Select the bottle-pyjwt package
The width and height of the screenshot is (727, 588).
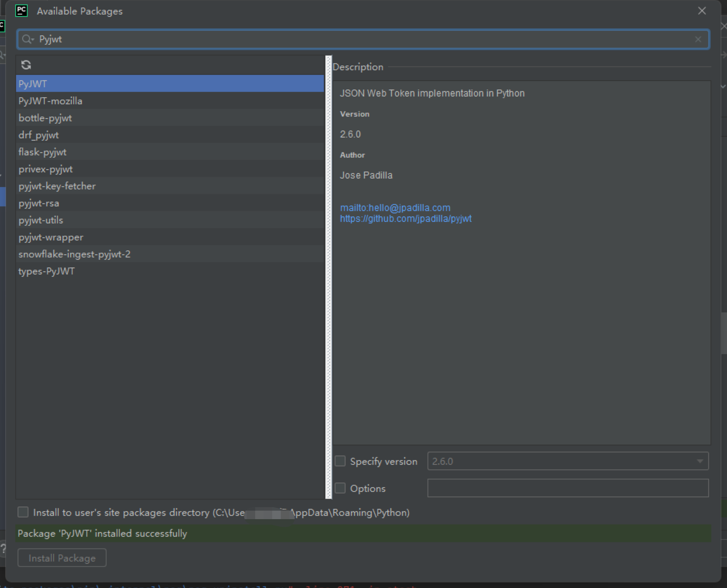point(170,118)
